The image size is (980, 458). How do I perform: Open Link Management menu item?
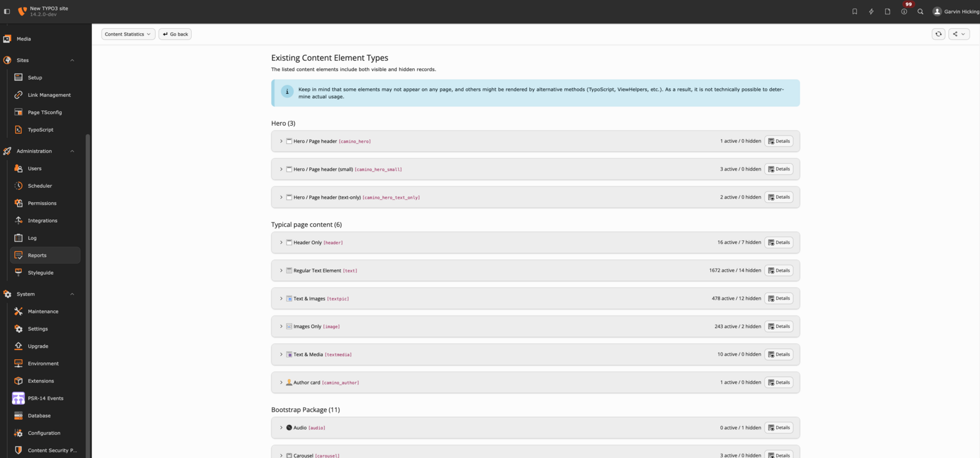(49, 95)
